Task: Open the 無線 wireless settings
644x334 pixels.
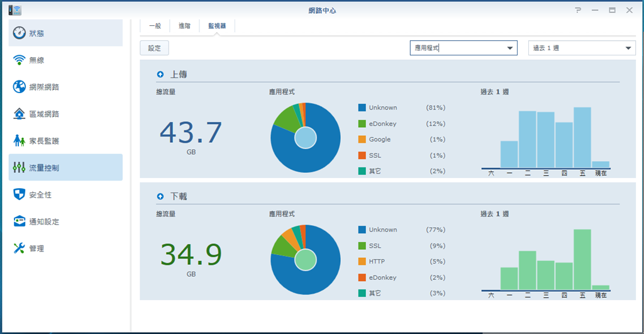Action: pos(65,60)
